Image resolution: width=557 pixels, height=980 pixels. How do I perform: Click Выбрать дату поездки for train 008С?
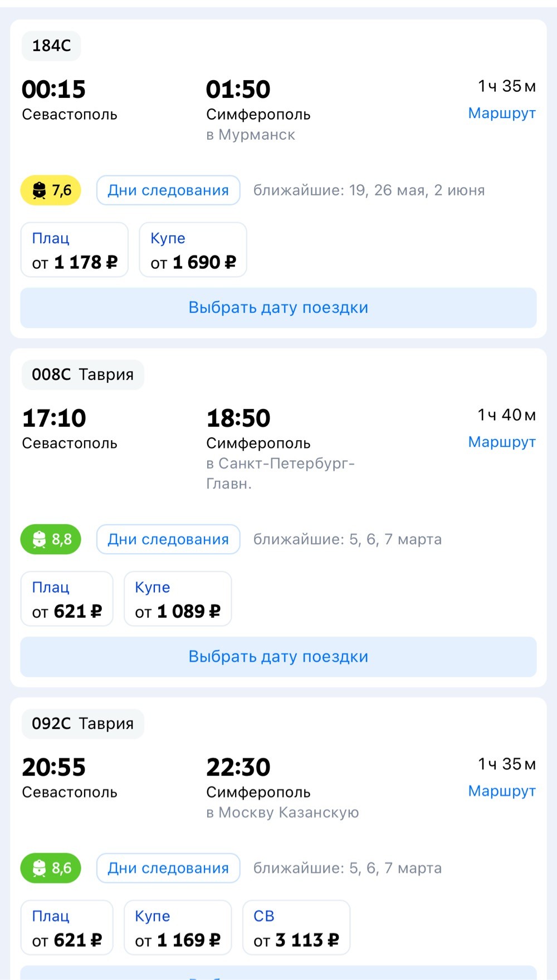click(x=278, y=657)
